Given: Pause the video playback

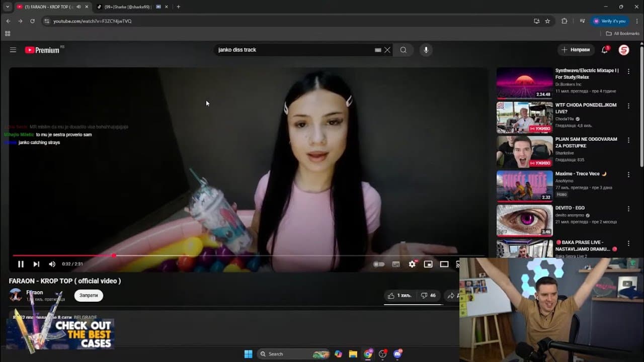Looking at the screenshot, I should (x=21, y=264).
